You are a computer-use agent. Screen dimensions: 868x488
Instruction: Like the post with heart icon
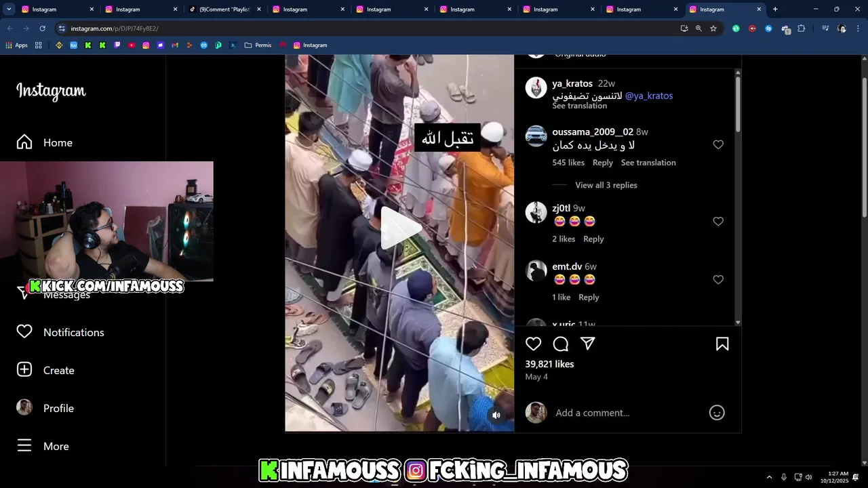pos(534,344)
